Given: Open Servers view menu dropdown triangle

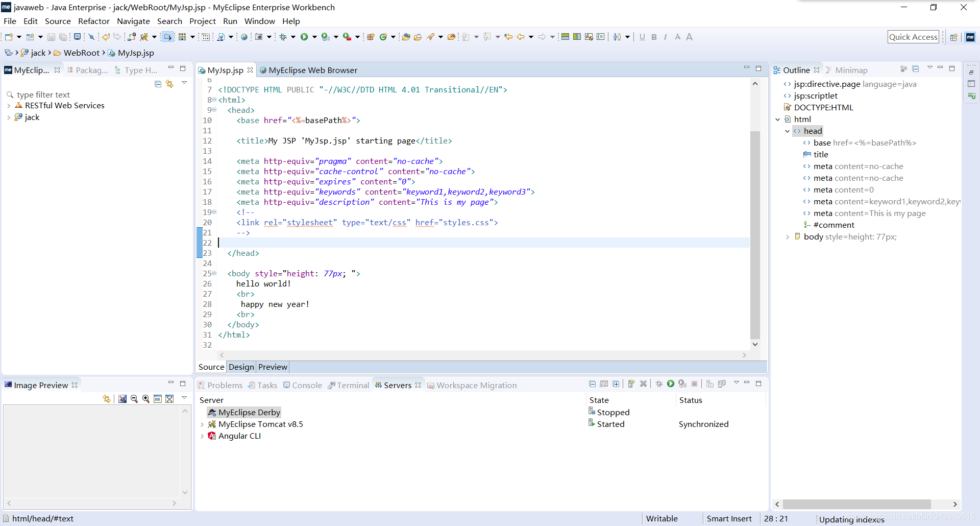Looking at the screenshot, I should point(737,382).
